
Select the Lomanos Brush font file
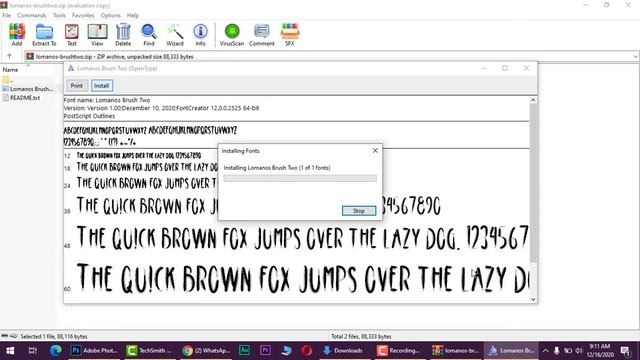(x=28, y=89)
